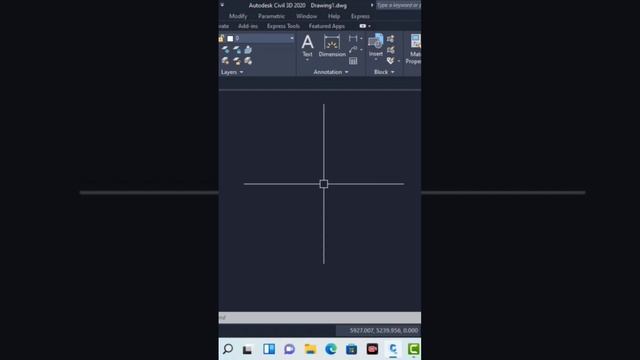Image resolution: width=640 pixels, height=360 pixels.
Task: Click the Insert block icon
Action: pos(376,42)
